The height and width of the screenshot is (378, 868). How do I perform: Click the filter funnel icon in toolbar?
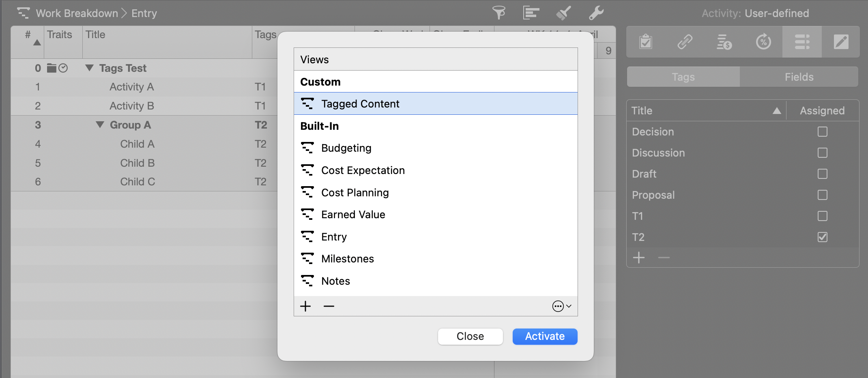(498, 13)
